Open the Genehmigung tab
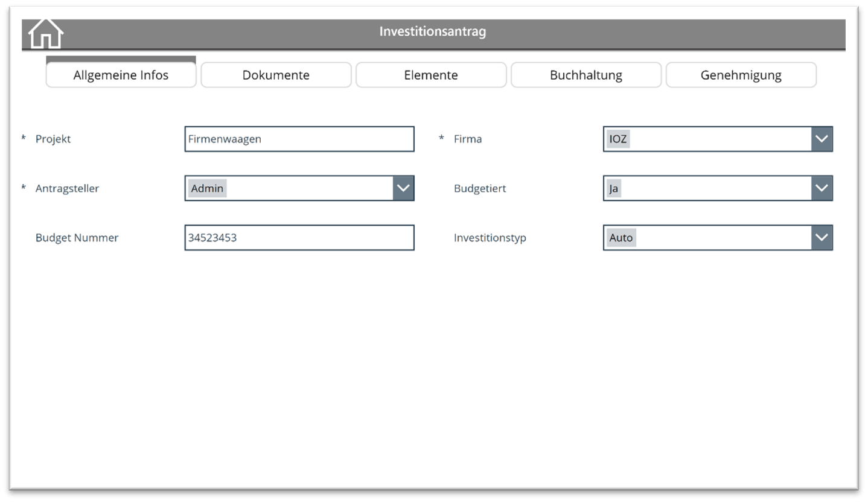Image resolution: width=868 pixels, height=502 pixels. pyautogui.click(x=741, y=75)
